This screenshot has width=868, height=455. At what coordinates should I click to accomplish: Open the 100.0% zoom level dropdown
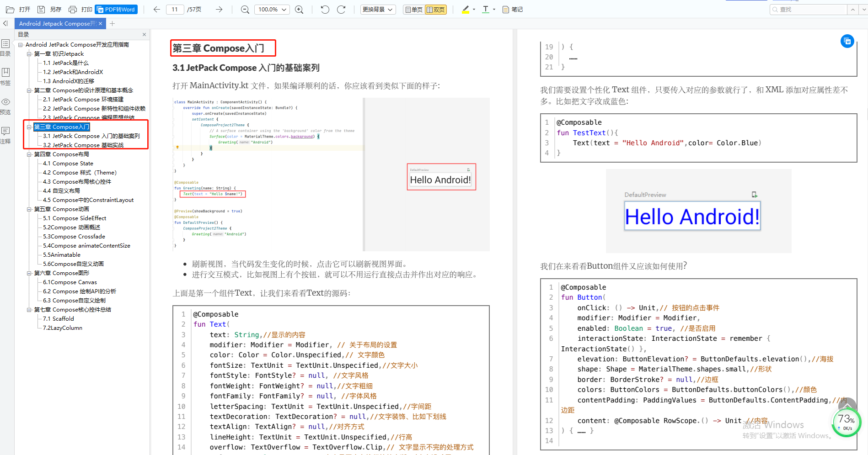(272, 9)
